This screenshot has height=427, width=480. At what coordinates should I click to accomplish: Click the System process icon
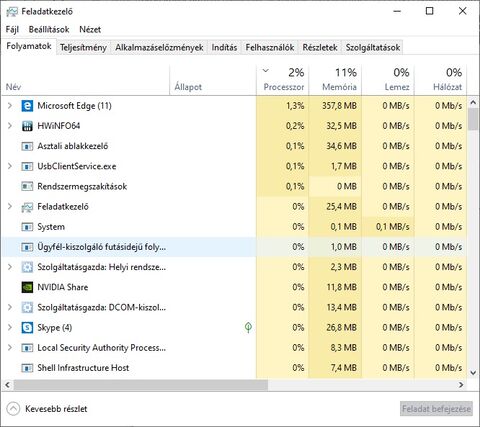click(x=27, y=227)
